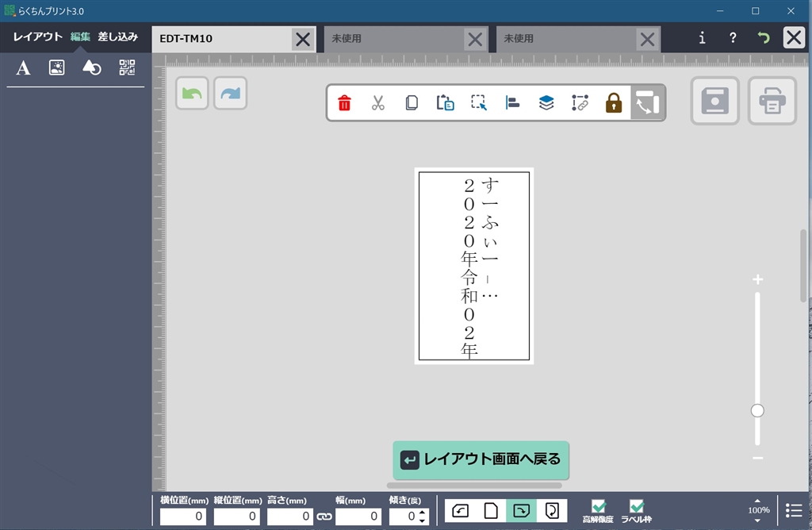Switch to the レイアウト menu tab
The height and width of the screenshot is (530, 812).
[x=38, y=36]
